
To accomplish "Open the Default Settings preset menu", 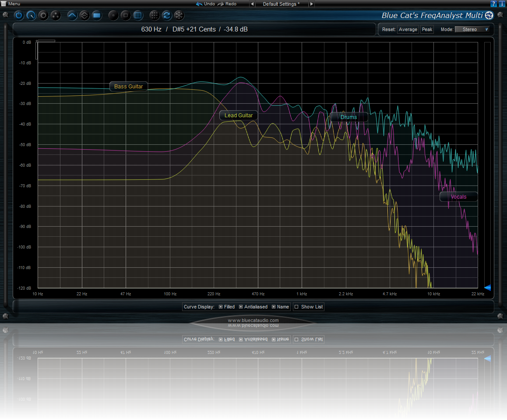I will coord(282,4).
